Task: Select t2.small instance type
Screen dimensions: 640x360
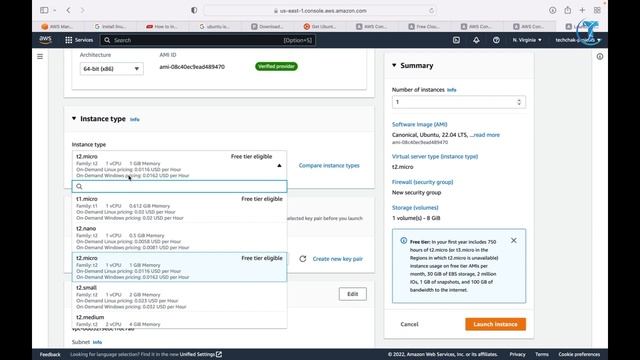Action: coord(180,297)
